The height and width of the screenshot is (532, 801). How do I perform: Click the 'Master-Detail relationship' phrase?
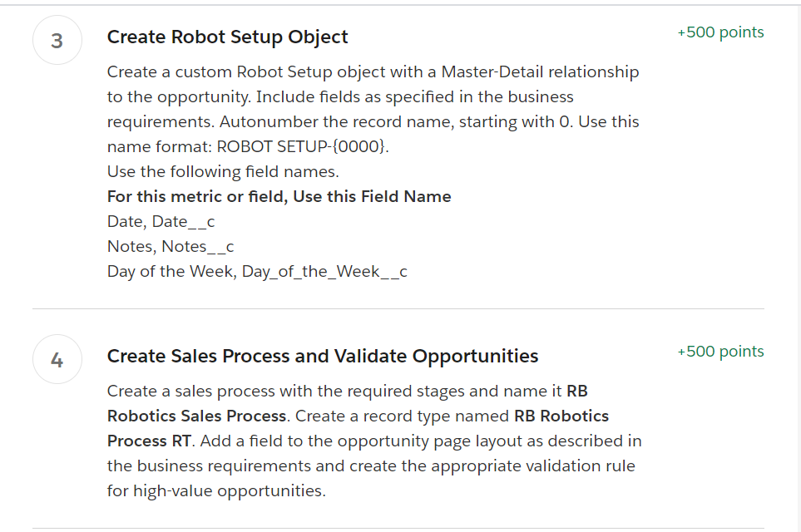(x=540, y=72)
